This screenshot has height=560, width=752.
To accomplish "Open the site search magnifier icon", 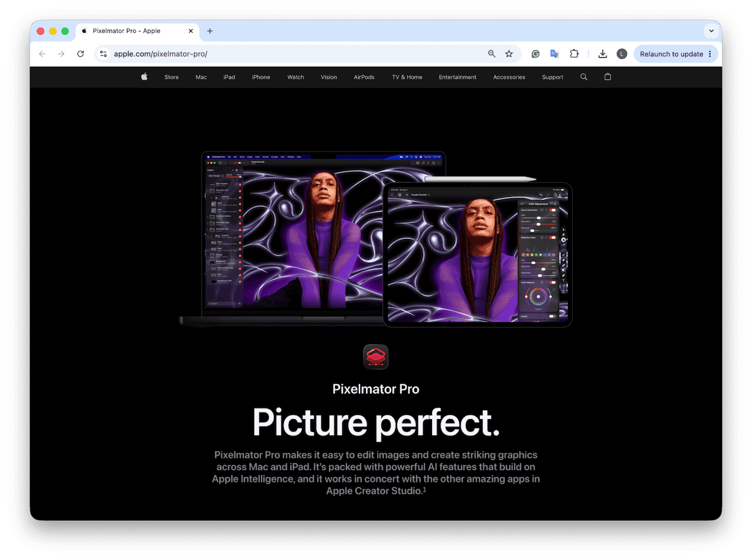I will (584, 77).
